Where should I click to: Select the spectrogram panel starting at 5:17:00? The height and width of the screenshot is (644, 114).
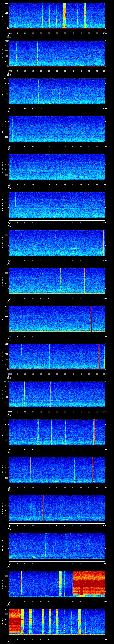point(57,53)
